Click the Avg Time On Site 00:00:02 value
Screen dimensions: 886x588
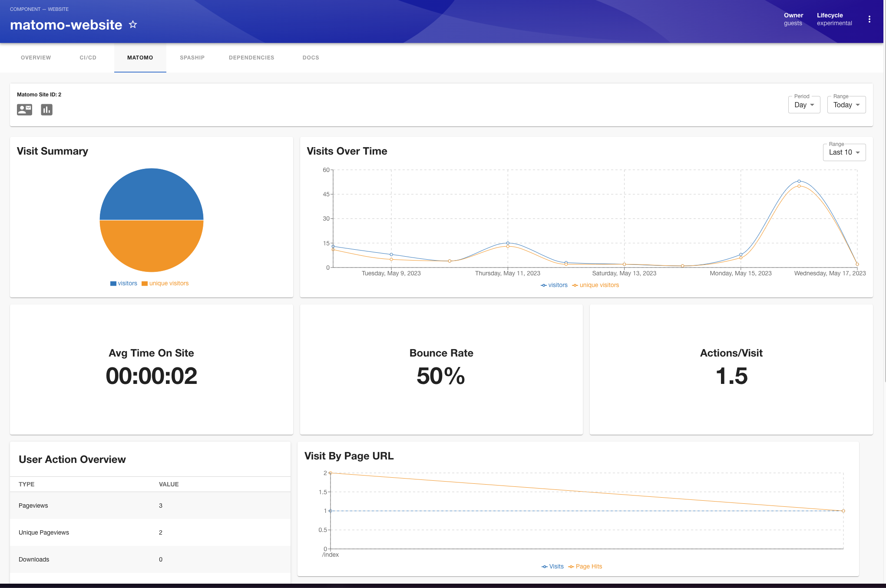coord(152,376)
